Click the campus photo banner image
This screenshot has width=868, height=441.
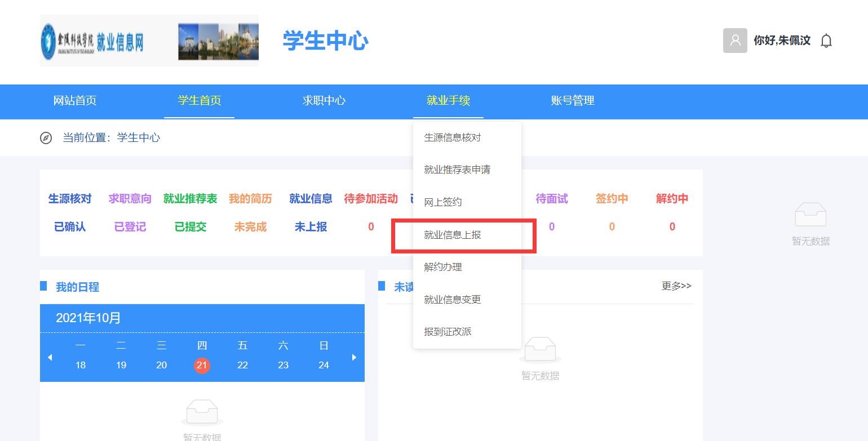218,42
